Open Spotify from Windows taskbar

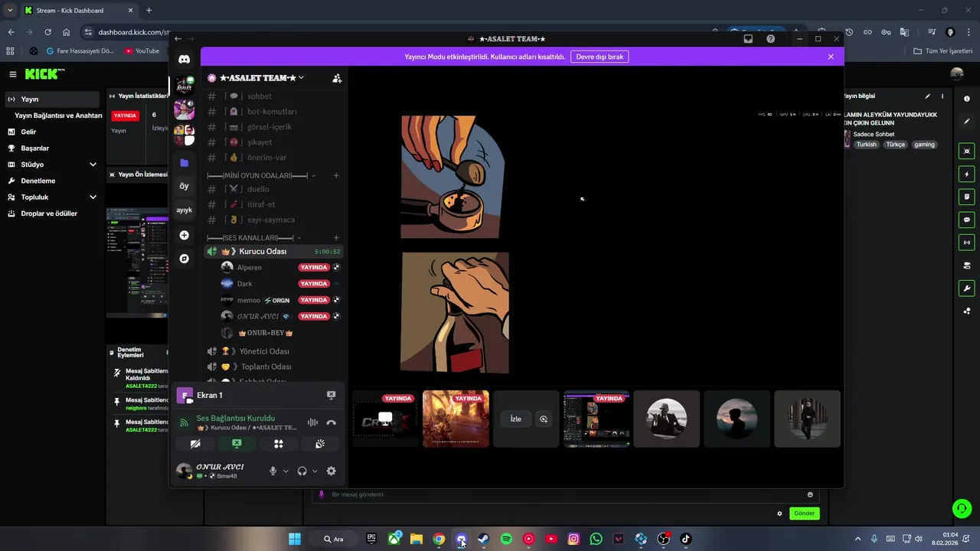(506, 540)
